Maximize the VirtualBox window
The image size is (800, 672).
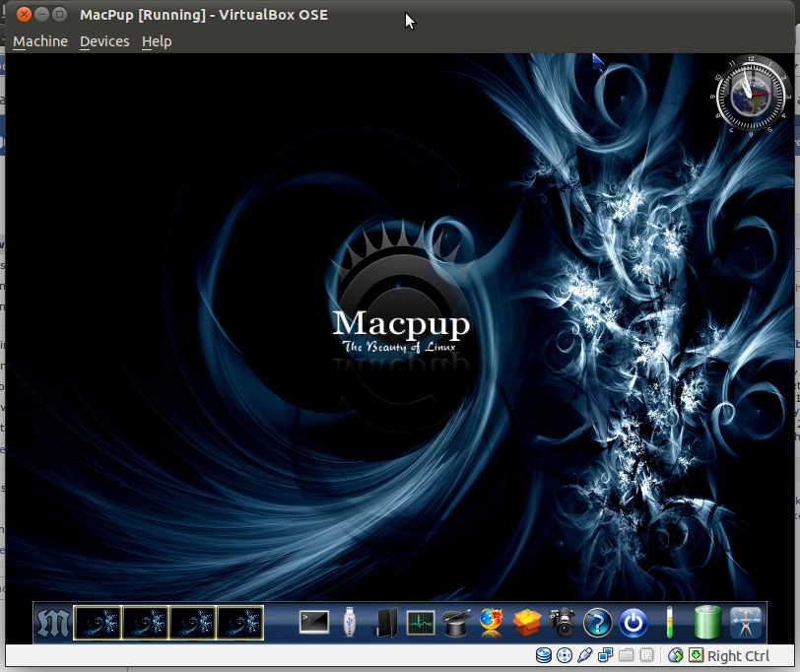point(60,14)
